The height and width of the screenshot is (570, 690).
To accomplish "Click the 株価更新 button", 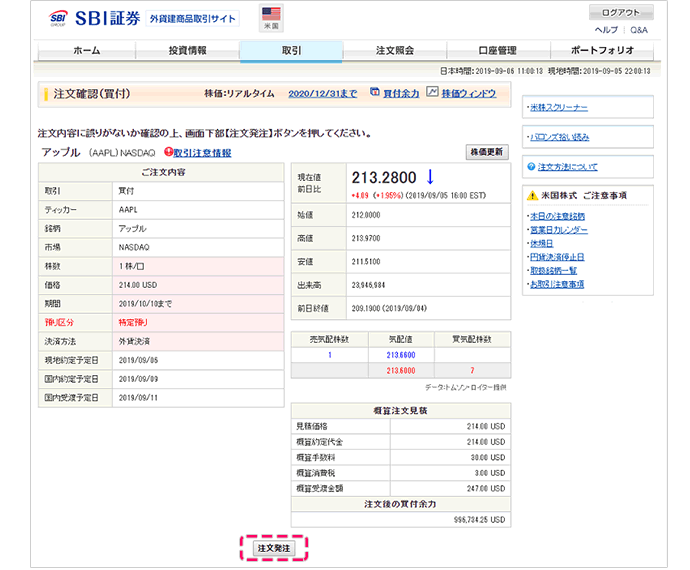I will pos(487,152).
